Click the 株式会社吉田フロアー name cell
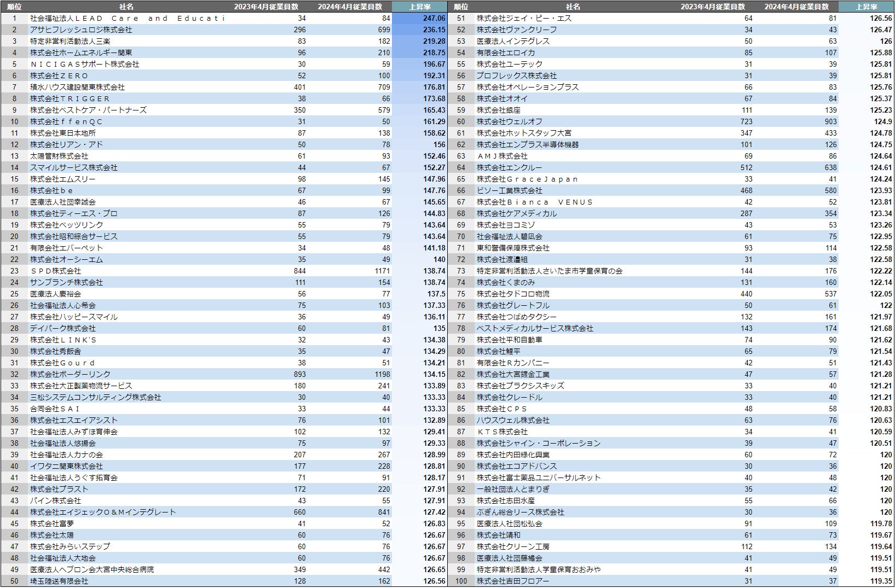Screen dimensions: 895x588 tap(513, 581)
